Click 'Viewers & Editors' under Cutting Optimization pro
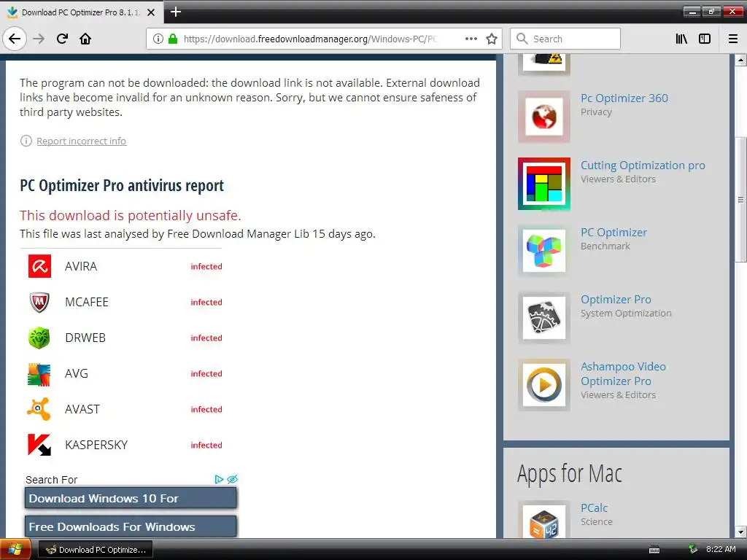Viewport: 747px width, 560px height. point(618,179)
